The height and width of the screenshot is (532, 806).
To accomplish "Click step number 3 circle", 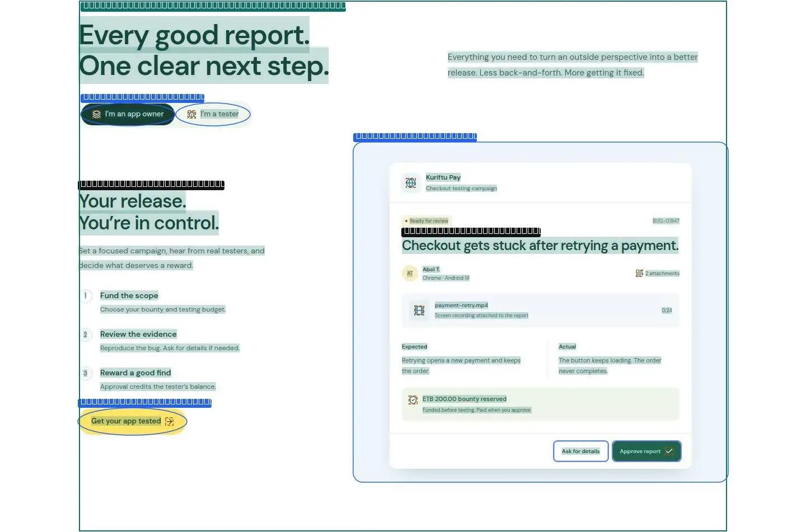I will click(85, 373).
